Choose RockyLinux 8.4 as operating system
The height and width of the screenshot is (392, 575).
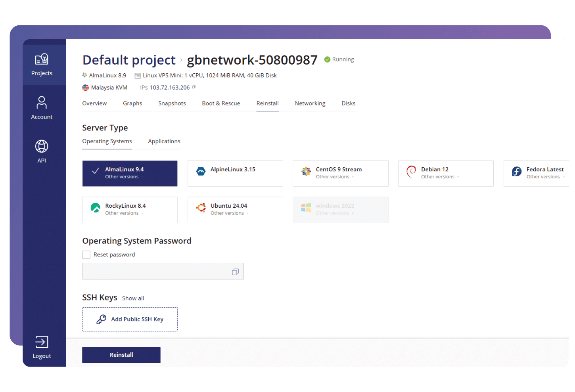pyautogui.click(x=130, y=210)
